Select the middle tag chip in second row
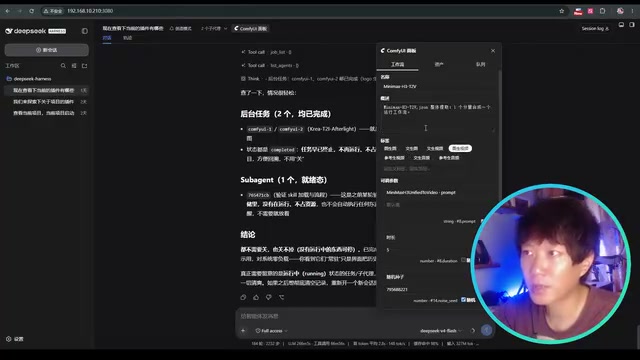Image resolution: width=640 pixels, height=360 pixels. 422,158
